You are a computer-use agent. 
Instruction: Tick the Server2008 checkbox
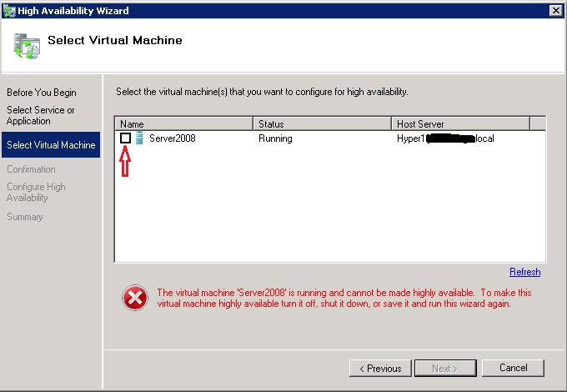click(125, 138)
